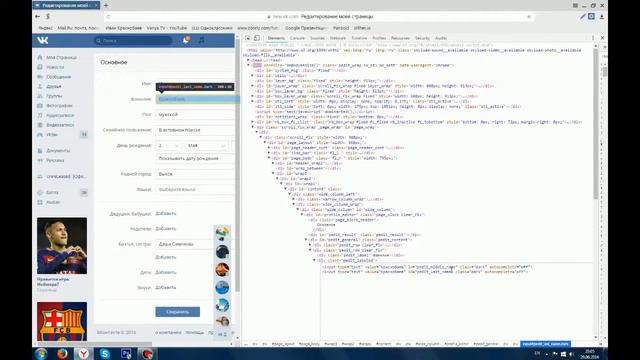Click the Windows Start button
Screen dimensions: 640x360
[41, 353]
